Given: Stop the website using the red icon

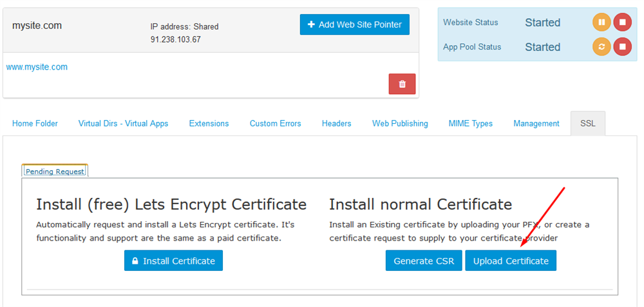Looking at the screenshot, I should click(x=623, y=22).
